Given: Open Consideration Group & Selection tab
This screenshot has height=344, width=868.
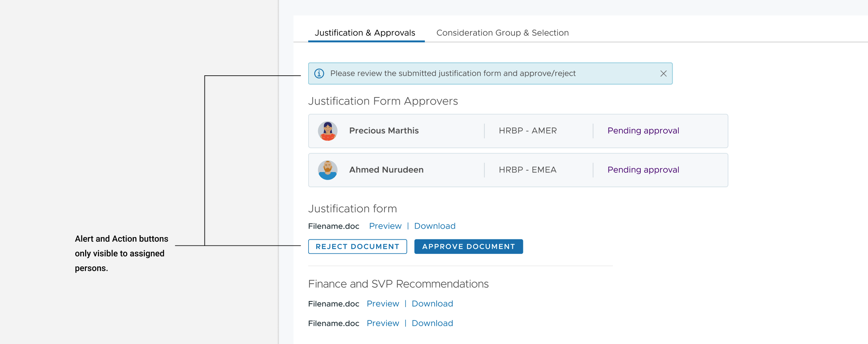Looking at the screenshot, I should tap(502, 33).
